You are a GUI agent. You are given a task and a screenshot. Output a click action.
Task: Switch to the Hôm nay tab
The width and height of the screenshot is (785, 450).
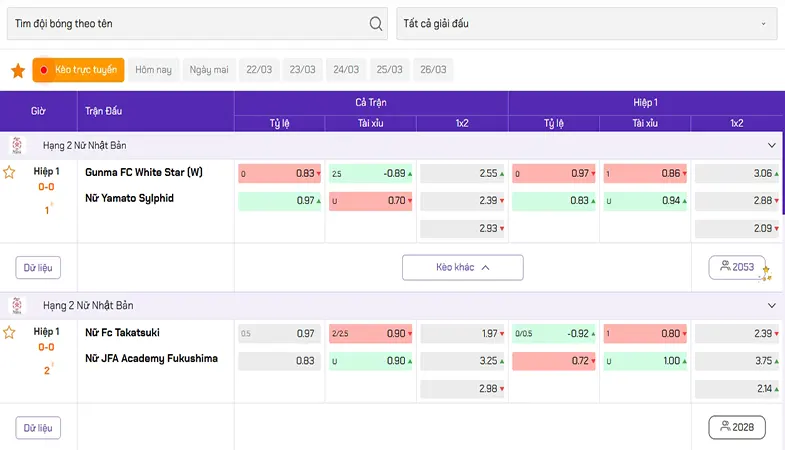pos(153,70)
